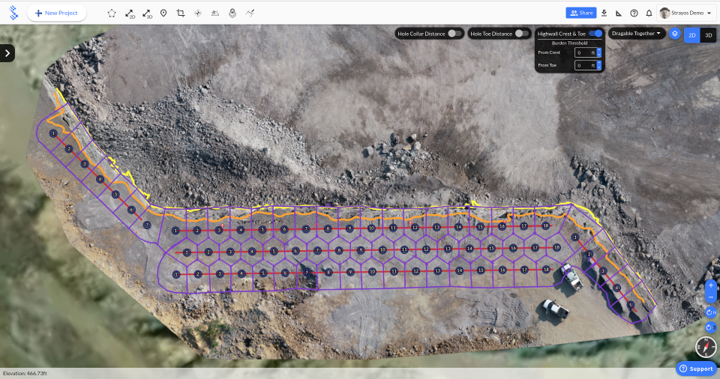Activate the crop tool in toolbar
The height and width of the screenshot is (379, 720).
coord(180,13)
